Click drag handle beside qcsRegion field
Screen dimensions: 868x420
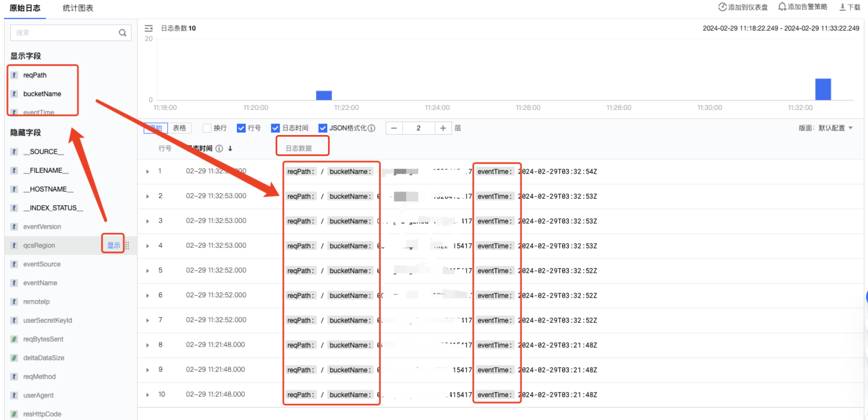127,246
